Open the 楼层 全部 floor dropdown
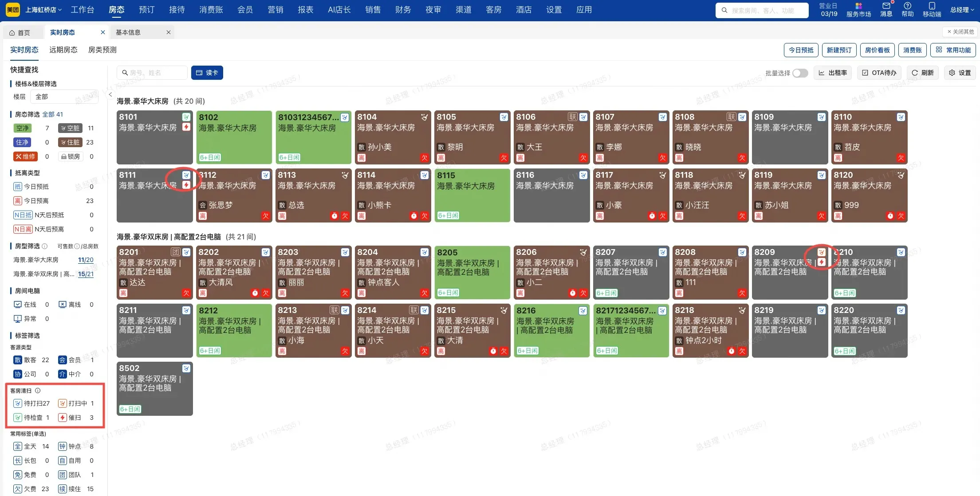Viewport: 980px width, 496px height. point(63,96)
